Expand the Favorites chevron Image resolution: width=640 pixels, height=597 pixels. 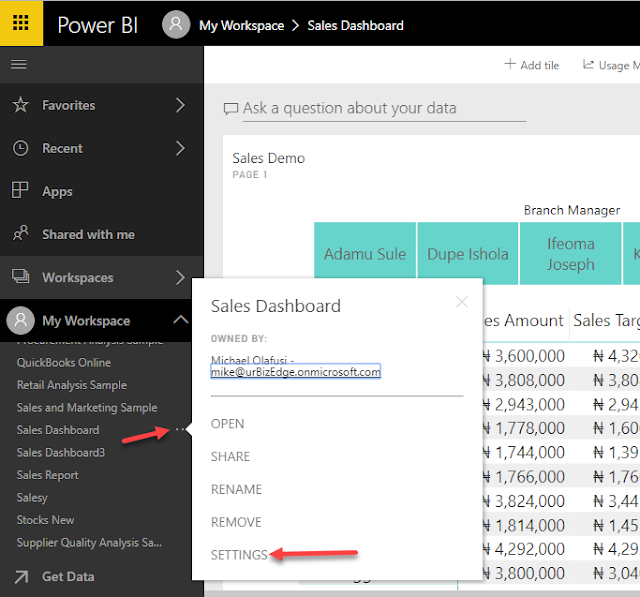[180, 105]
